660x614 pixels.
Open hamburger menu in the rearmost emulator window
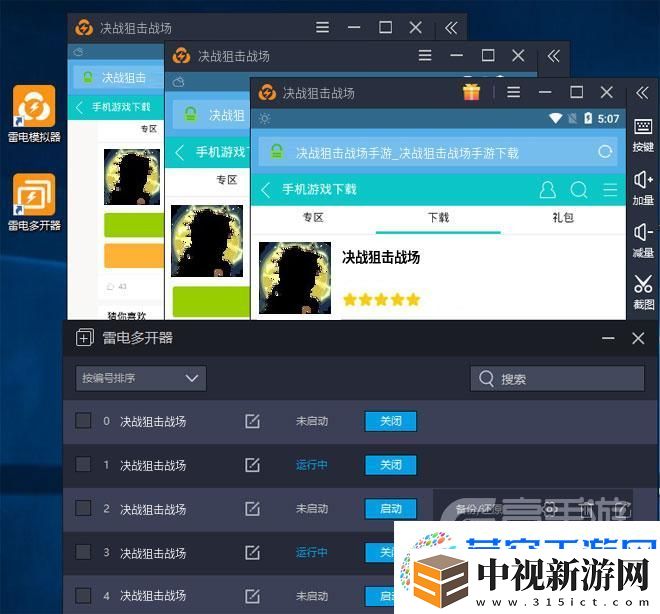pos(322,28)
